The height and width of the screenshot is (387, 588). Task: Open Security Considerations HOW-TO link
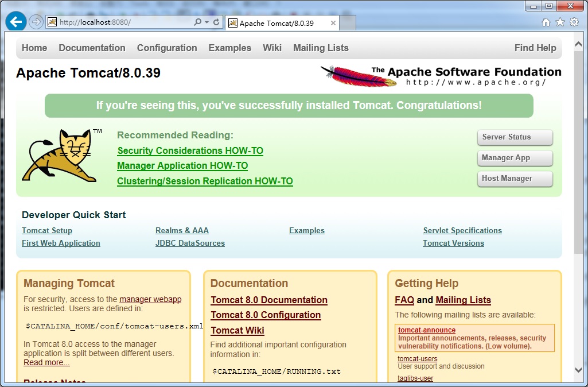click(x=190, y=150)
